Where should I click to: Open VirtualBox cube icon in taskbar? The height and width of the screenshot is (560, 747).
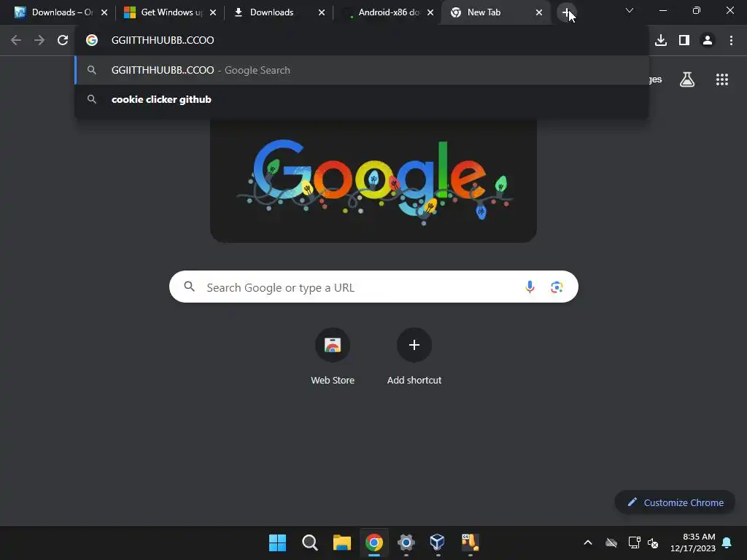(438, 542)
